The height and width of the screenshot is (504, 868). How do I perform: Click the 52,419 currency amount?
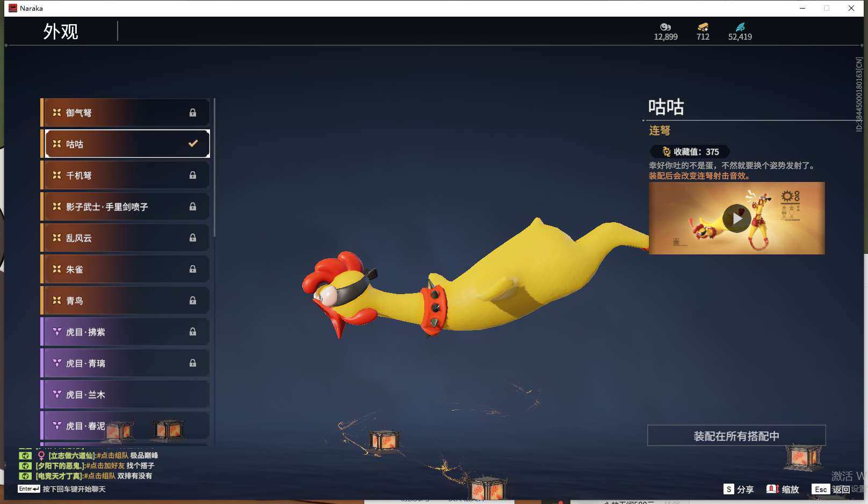pyautogui.click(x=740, y=37)
